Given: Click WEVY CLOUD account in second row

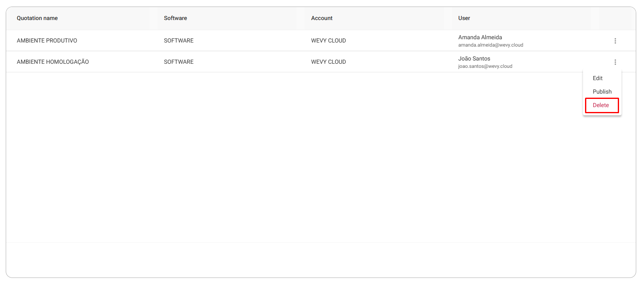Looking at the screenshot, I should click(x=328, y=62).
